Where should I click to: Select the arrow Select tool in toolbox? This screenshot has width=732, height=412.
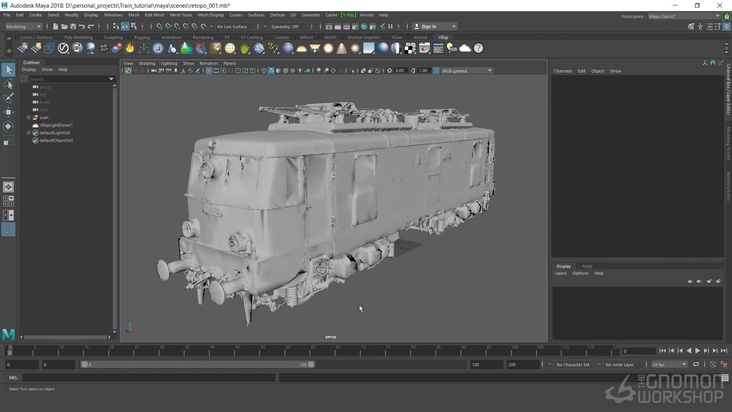pyautogui.click(x=8, y=70)
